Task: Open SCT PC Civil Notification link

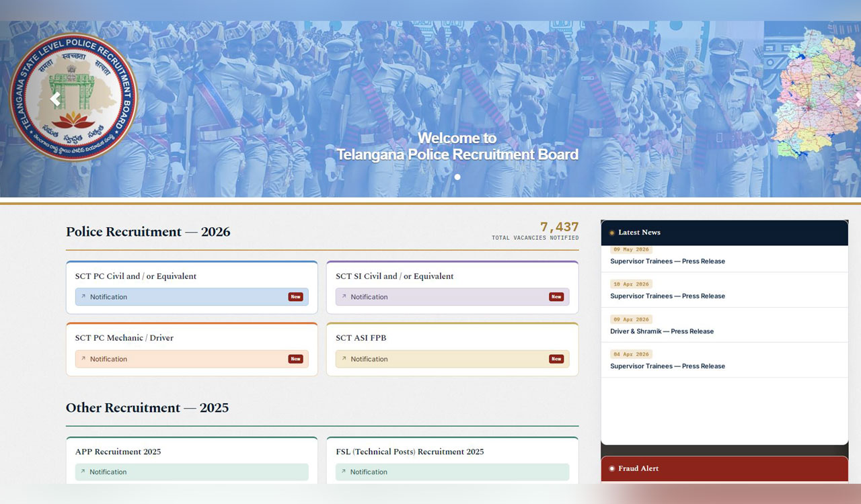Action: [x=192, y=297]
